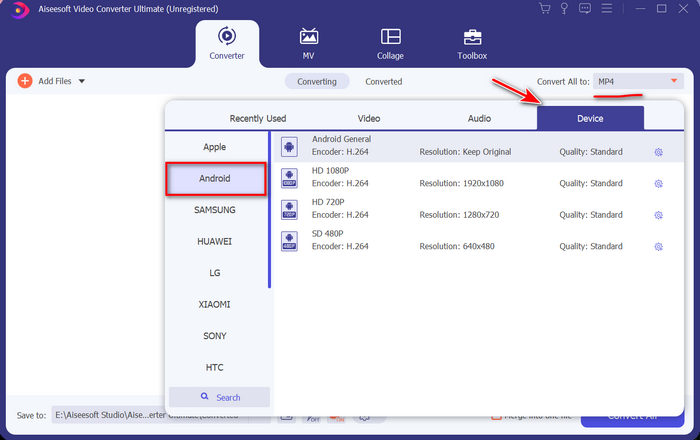Viewport: 700px width, 440px height.
Task: Show the Converting list
Action: (x=317, y=82)
